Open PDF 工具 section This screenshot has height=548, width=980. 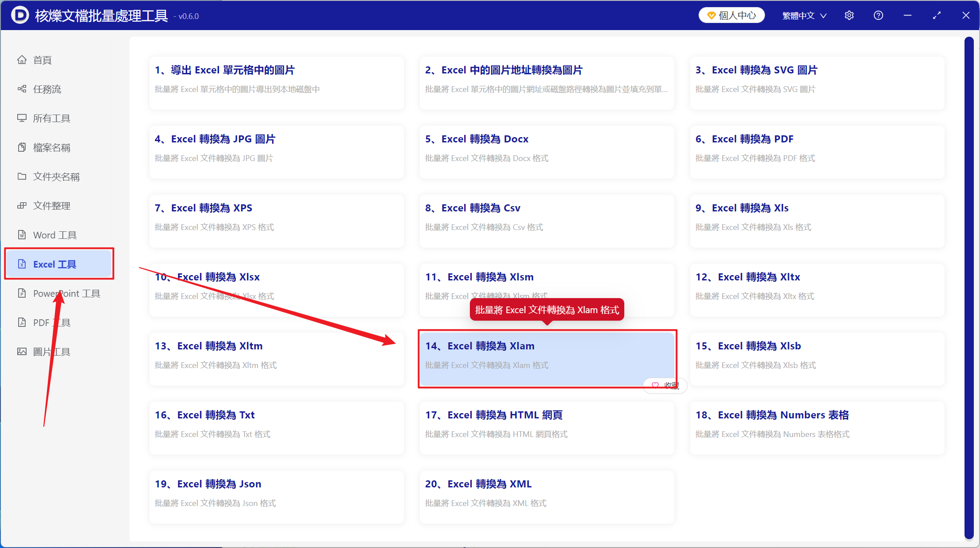click(x=58, y=322)
